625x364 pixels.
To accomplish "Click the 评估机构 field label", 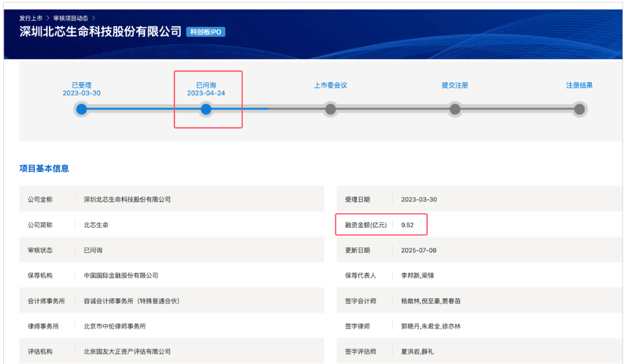I will (x=40, y=351).
